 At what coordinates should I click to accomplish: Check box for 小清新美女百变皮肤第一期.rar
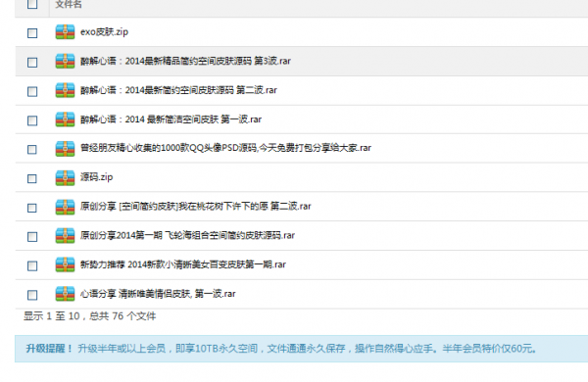32,265
